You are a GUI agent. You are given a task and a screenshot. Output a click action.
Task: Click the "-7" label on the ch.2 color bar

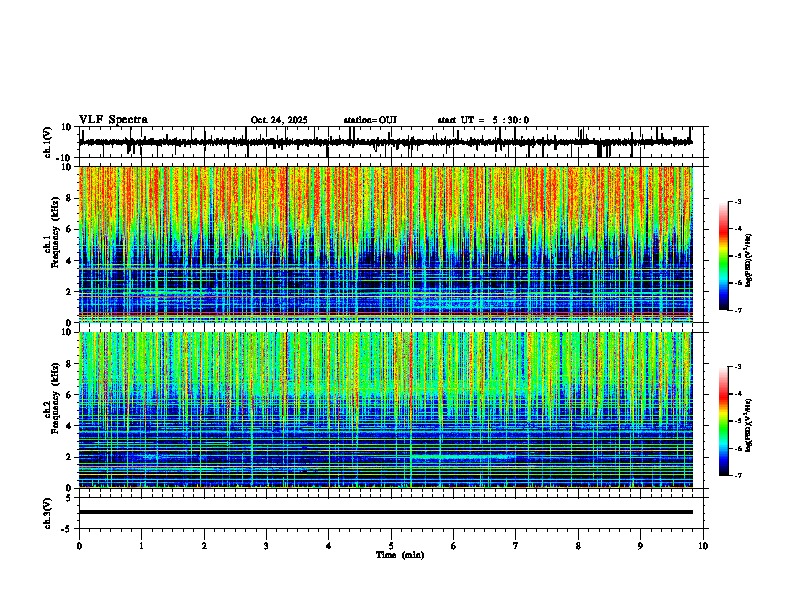(737, 476)
